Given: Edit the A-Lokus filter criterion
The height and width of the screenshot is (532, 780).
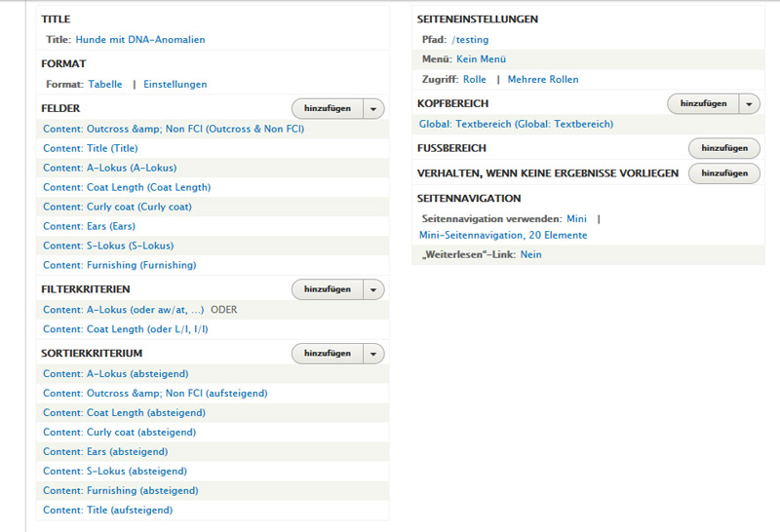Looking at the screenshot, I should 124,310.
